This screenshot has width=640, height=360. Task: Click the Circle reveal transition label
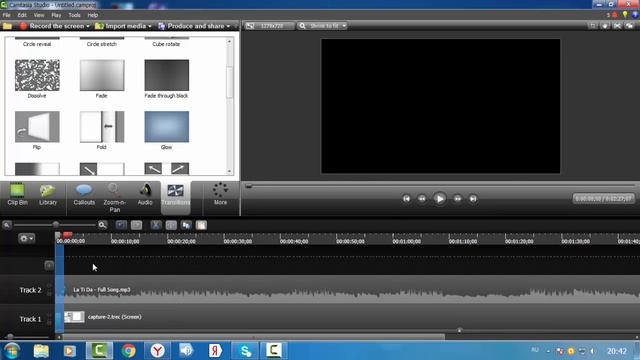tap(37, 44)
